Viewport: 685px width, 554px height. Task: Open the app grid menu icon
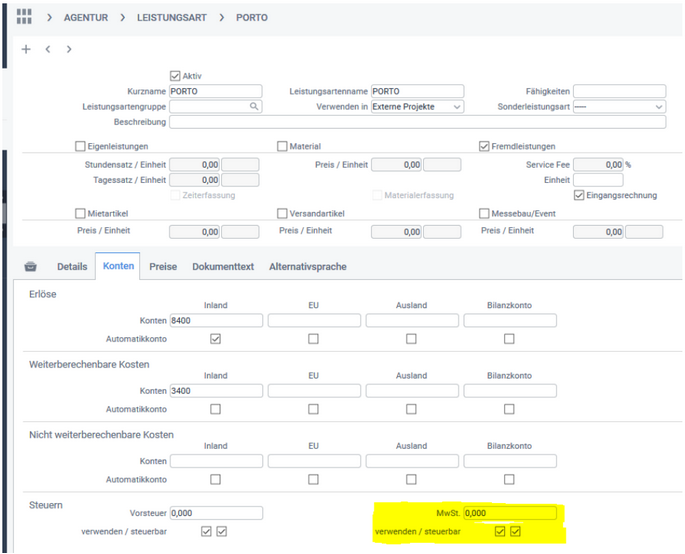(x=25, y=18)
